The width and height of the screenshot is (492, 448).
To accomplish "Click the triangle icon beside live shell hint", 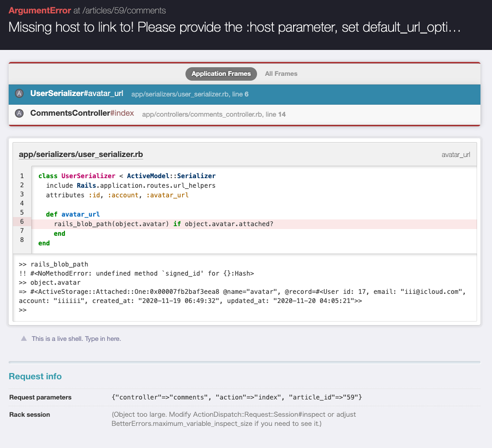I will click(24, 339).
